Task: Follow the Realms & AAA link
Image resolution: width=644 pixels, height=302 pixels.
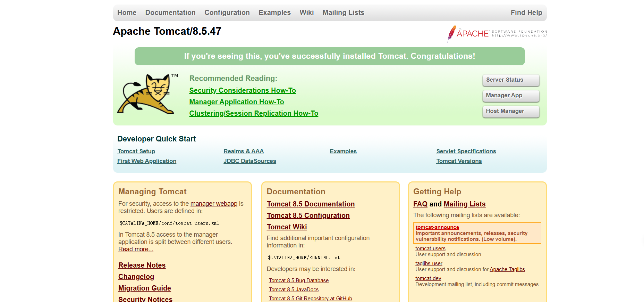Action: click(x=244, y=151)
